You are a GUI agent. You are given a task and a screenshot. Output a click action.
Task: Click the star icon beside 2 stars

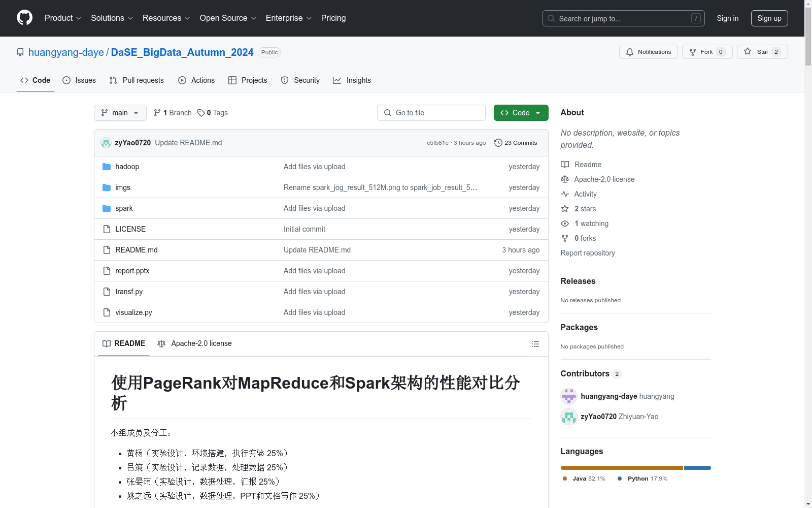pyautogui.click(x=565, y=209)
